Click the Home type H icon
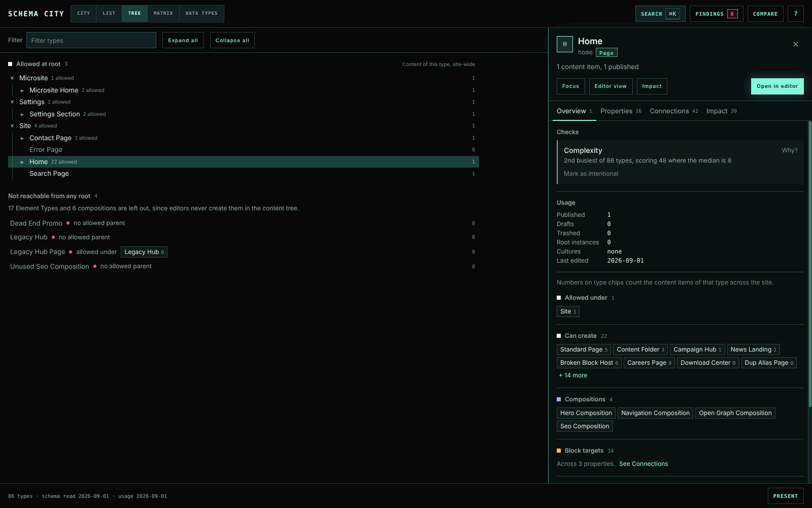 tap(565, 44)
